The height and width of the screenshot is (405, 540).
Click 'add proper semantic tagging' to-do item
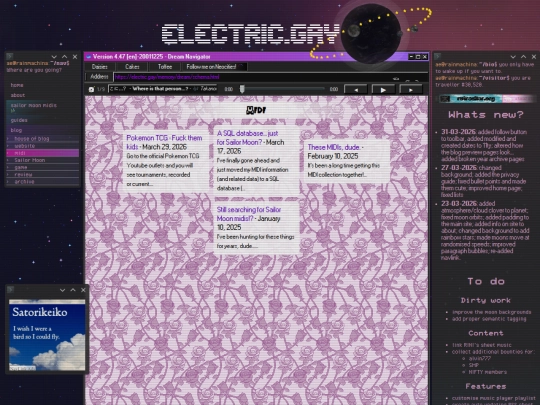pos(489,319)
